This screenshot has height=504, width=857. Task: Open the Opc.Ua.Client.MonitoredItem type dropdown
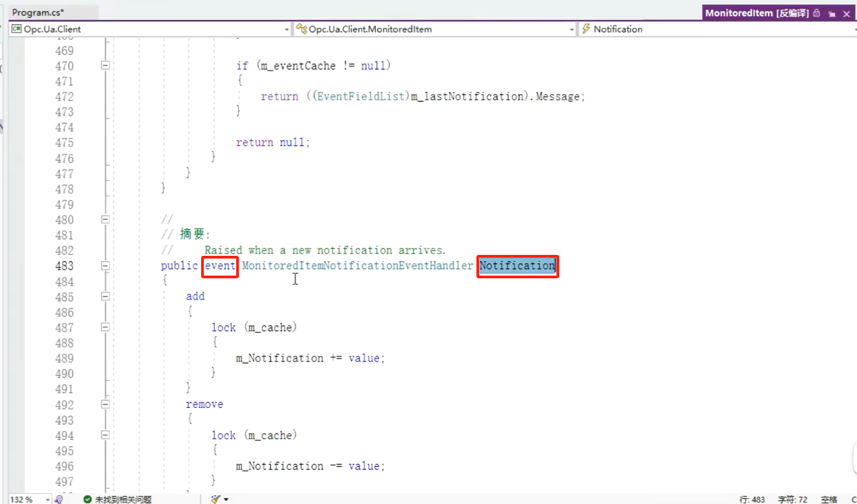tap(571, 29)
